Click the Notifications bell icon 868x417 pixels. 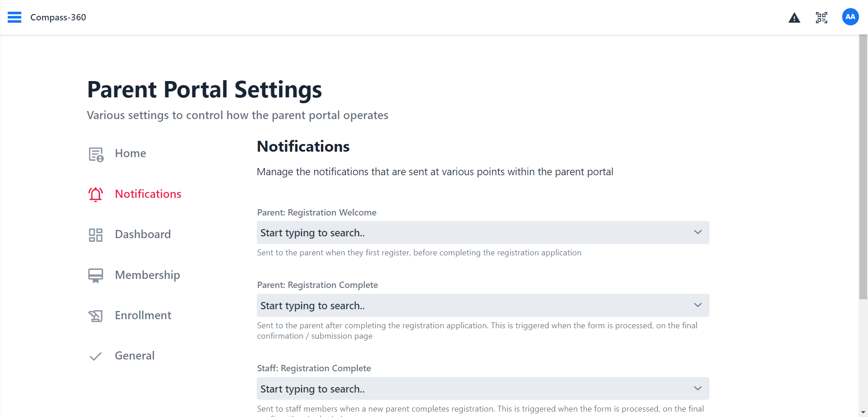pyautogui.click(x=96, y=194)
